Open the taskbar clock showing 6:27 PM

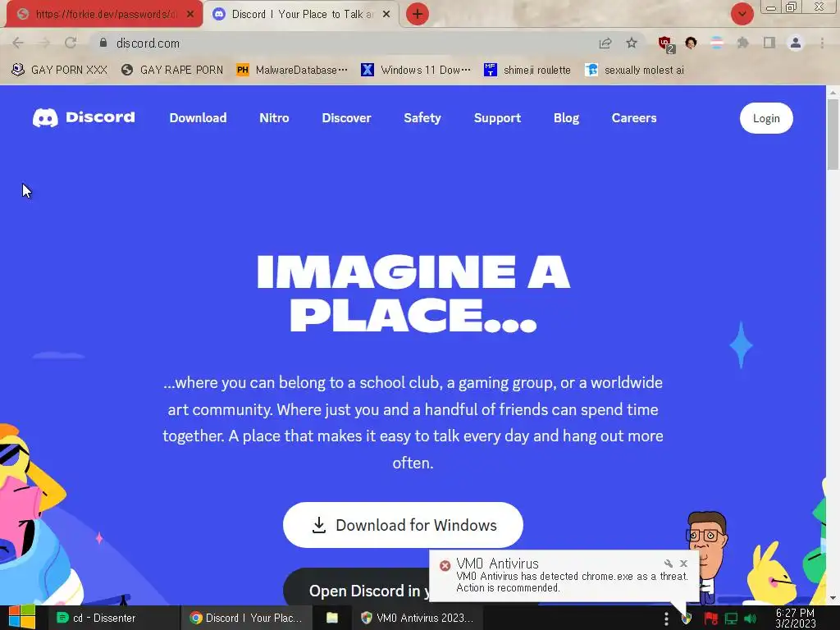tap(796, 618)
